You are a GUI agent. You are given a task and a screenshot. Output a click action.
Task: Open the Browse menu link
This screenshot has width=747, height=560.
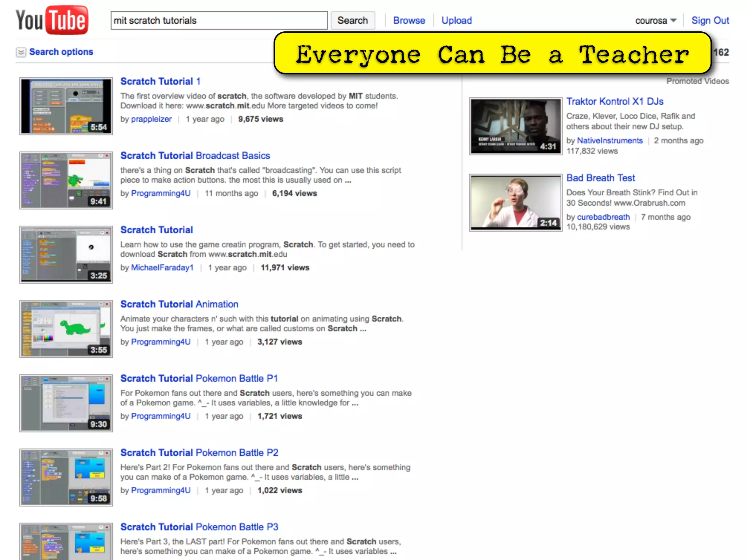click(409, 20)
